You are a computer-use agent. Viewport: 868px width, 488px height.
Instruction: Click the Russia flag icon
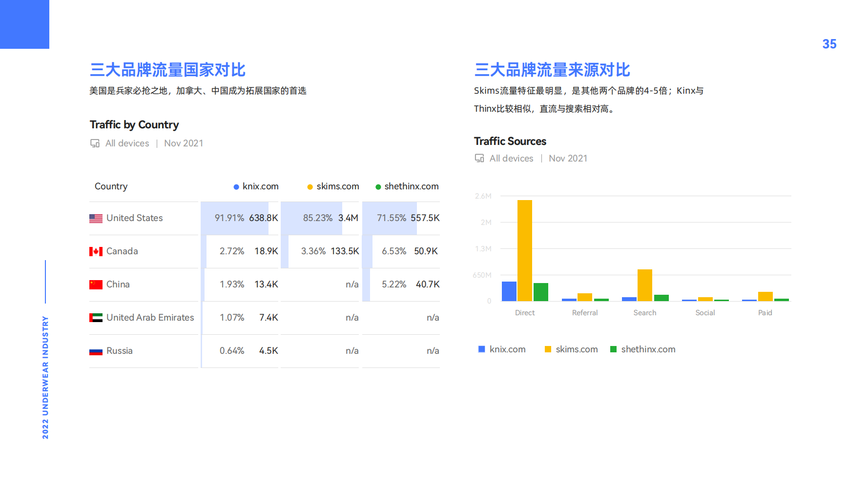coord(96,351)
